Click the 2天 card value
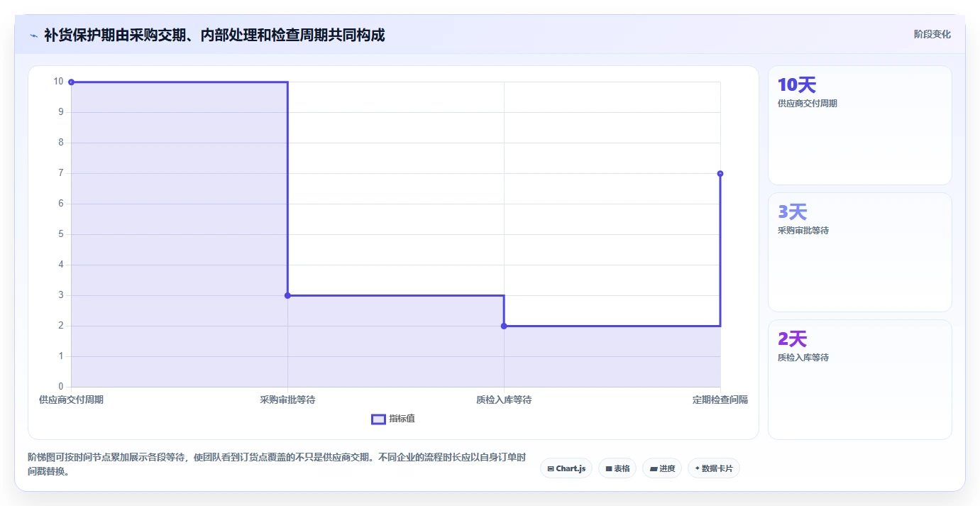 [x=793, y=339]
